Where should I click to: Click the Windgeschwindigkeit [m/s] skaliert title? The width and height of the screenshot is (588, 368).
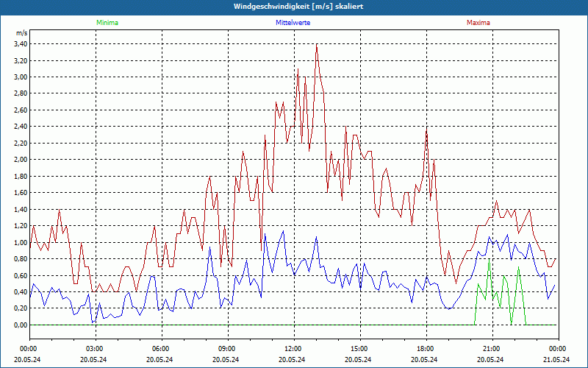tap(298, 7)
